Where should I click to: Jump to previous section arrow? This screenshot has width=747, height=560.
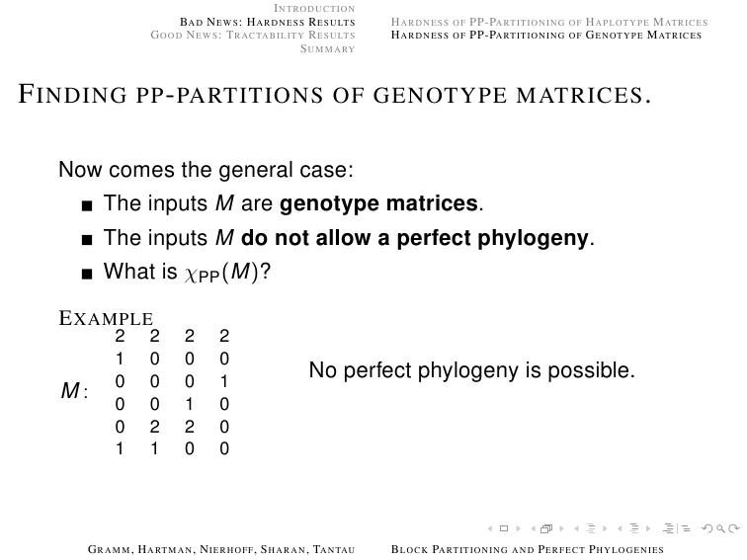(620, 528)
